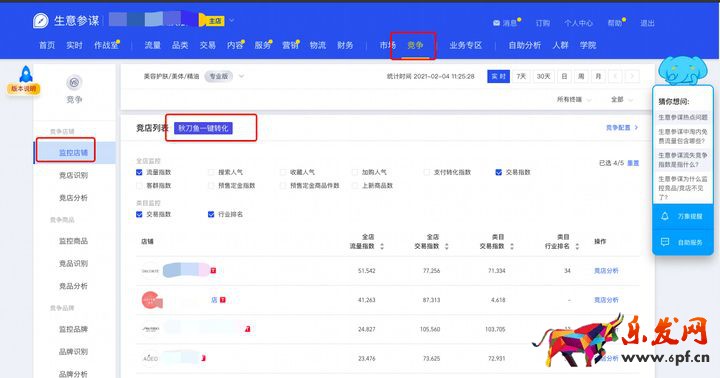Viewport: 720px width, 378px height.
Task: Click the elephant mascot assistant icon
Action: pos(683,70)
